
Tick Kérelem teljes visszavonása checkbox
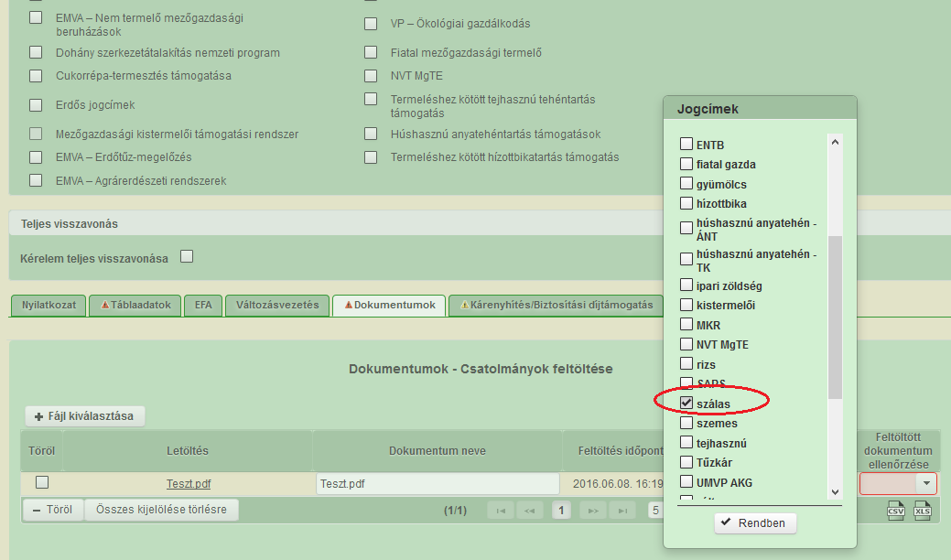tap(187, 256)
